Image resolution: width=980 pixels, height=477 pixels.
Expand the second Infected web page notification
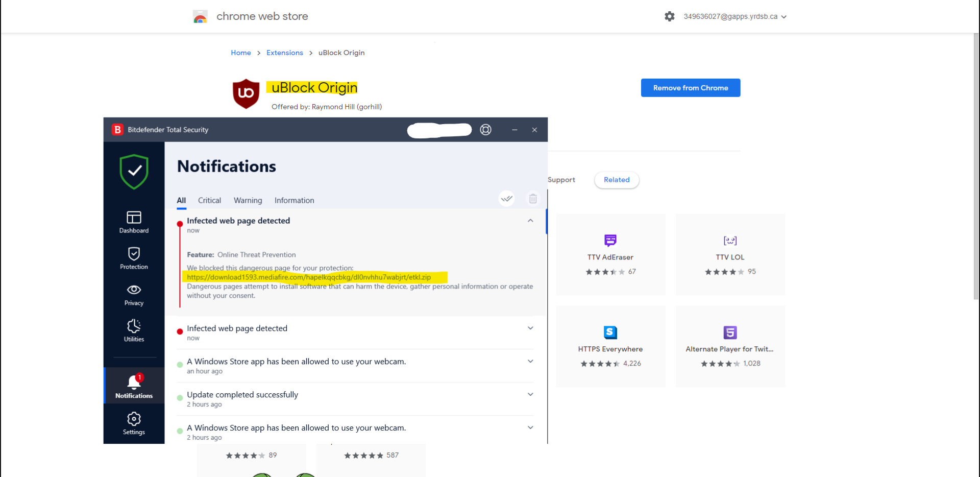[x=530, y=328]
